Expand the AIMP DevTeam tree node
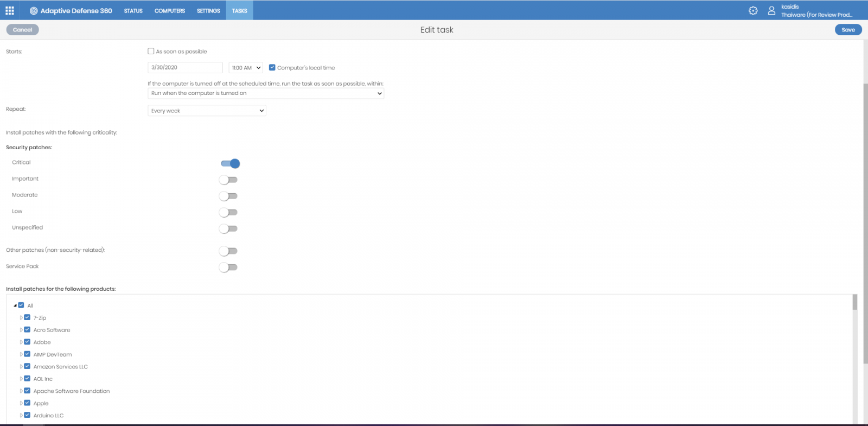 (x=21, y=354)
